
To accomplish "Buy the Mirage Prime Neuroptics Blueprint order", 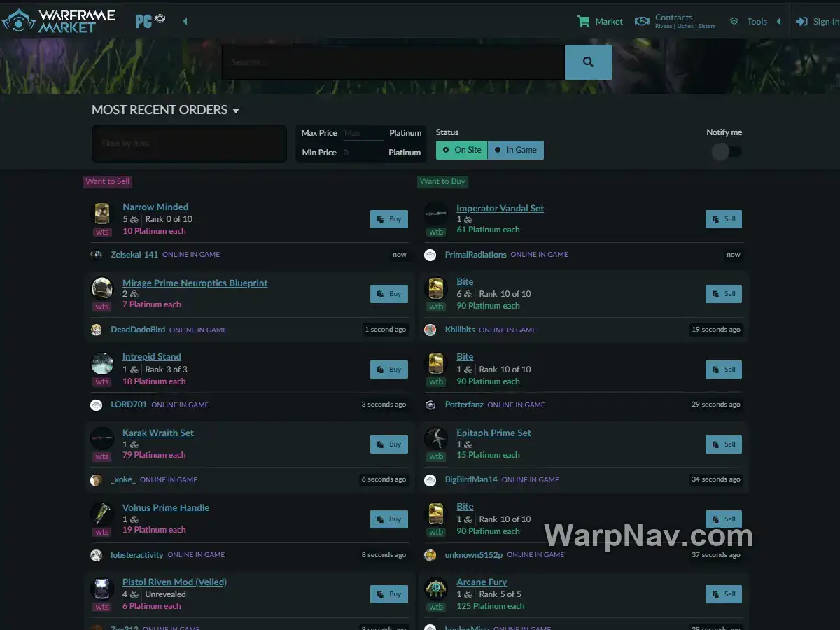I will (x=389, y=294).
